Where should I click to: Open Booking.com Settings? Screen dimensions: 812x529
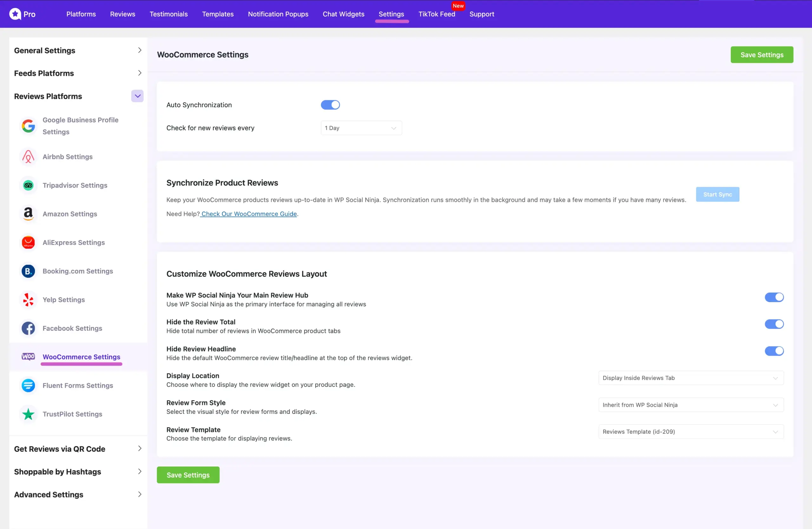coord(78,271)
